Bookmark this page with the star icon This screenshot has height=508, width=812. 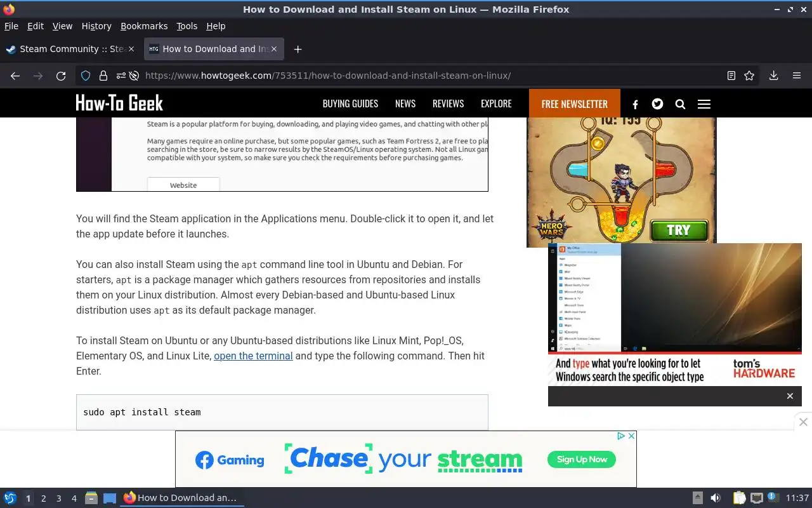tap(749, 76)
